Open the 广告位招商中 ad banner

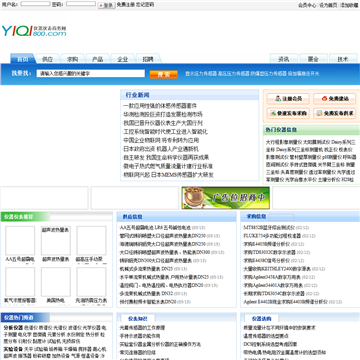[x=226, y=198]
